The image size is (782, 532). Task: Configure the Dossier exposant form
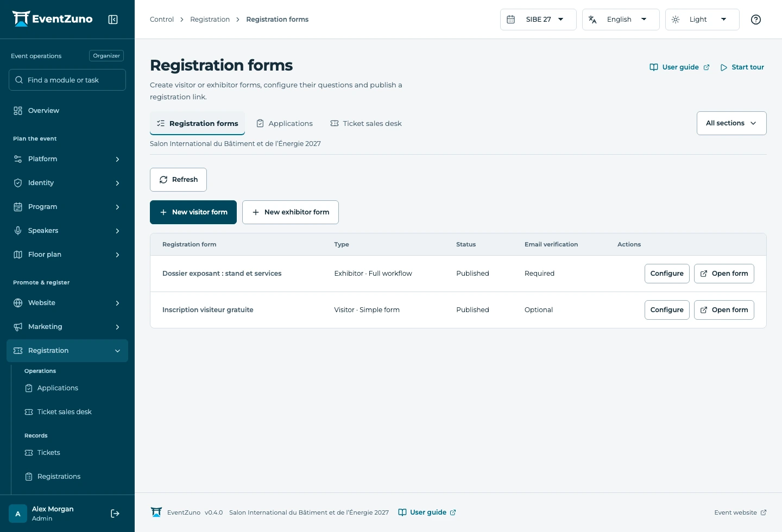pyautogui.click(x=667, y=274)
